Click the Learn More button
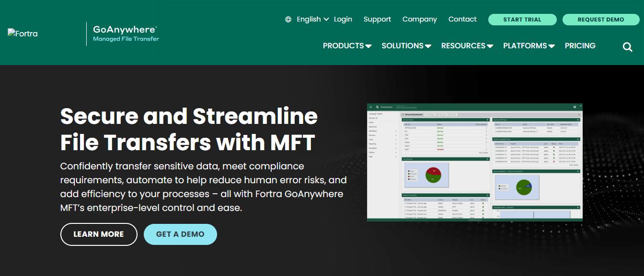 [99, 234]
